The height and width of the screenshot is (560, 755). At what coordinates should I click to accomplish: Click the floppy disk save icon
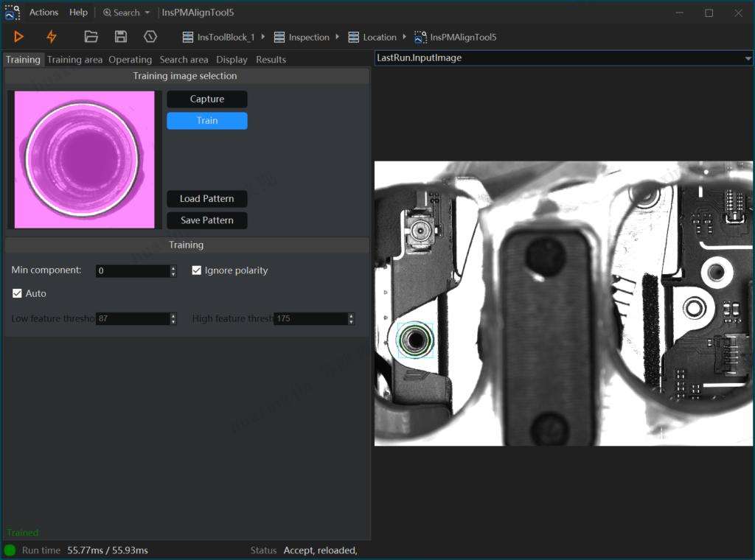coord(121,37)
